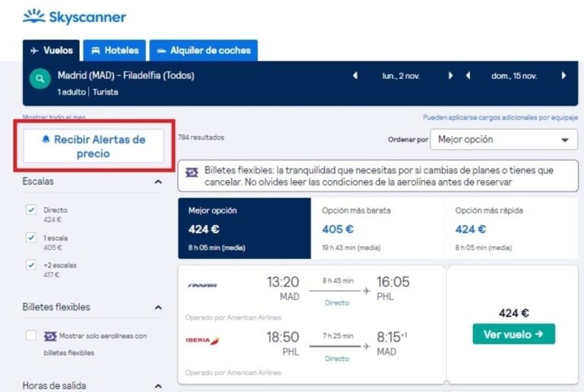Go to previous return date arrow
Viewport: 584px width, 392px height.
coord(468,76)
